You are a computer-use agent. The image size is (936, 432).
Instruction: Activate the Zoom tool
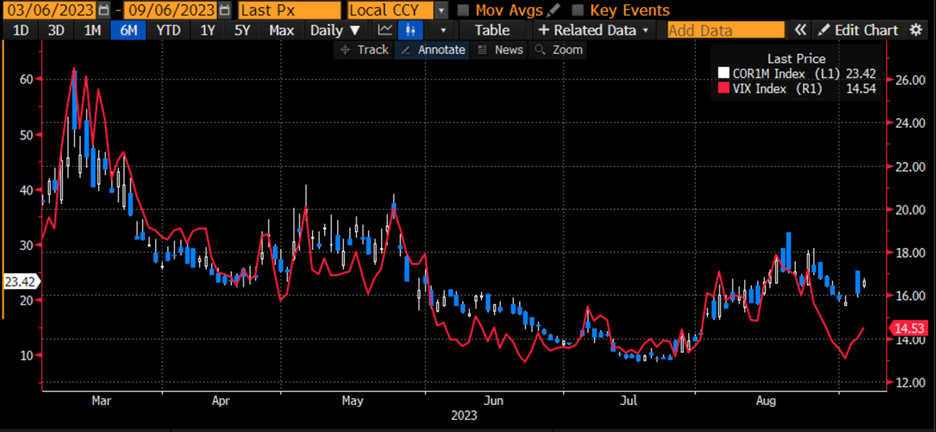point(558,50)
